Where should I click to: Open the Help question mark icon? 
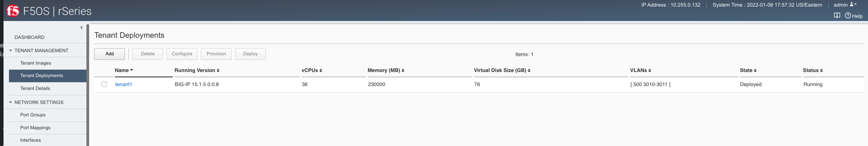click(x=848, y=16)
